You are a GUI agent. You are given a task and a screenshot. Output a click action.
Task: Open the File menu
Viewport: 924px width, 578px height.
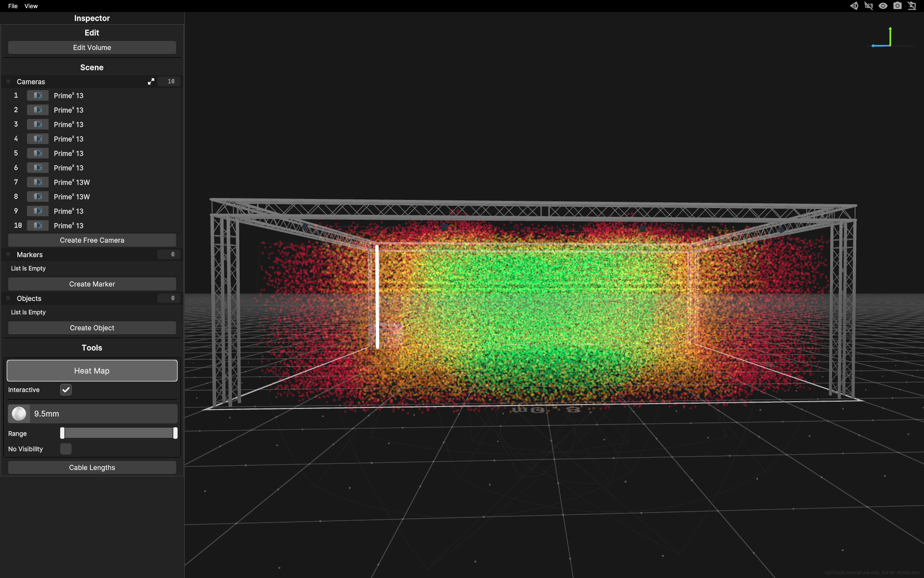pyautogui.click(x=13, y=6)
